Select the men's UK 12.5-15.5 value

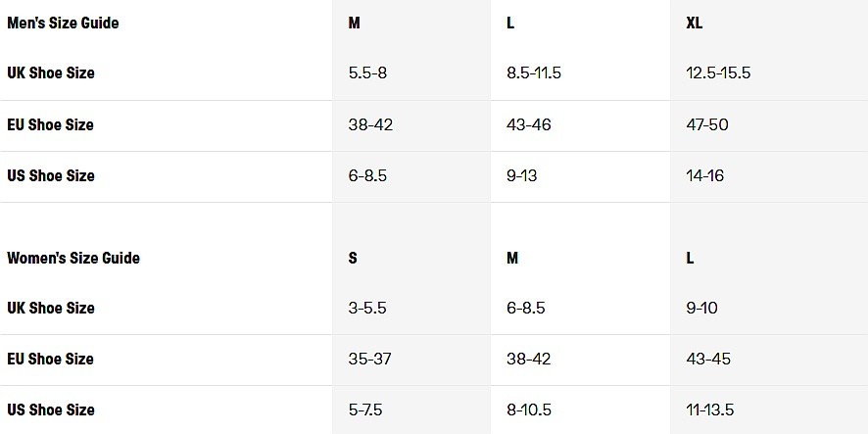click(x=718, y=73)
